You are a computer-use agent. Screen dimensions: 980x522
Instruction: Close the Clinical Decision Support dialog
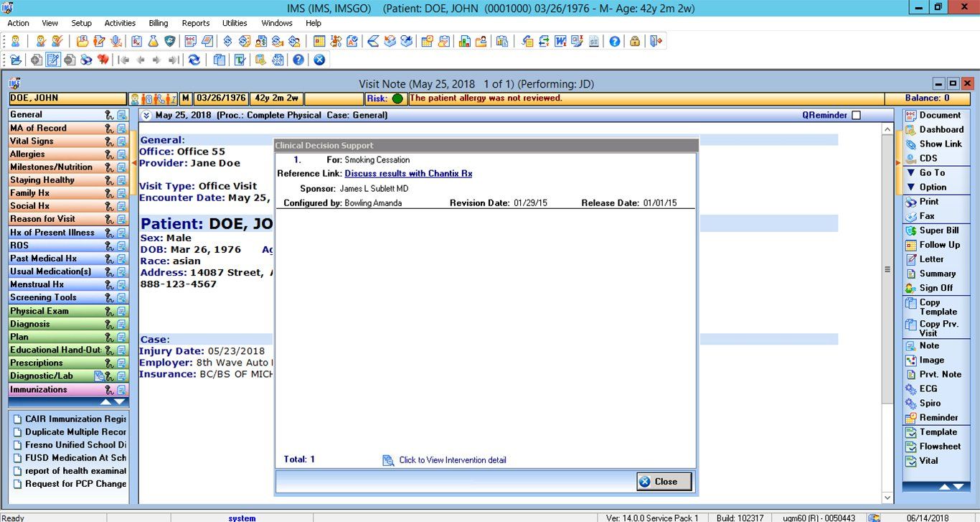[664, 482]
